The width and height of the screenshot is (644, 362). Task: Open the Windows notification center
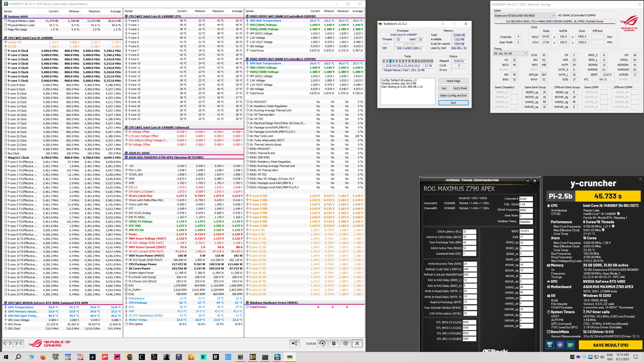[636, 357]
